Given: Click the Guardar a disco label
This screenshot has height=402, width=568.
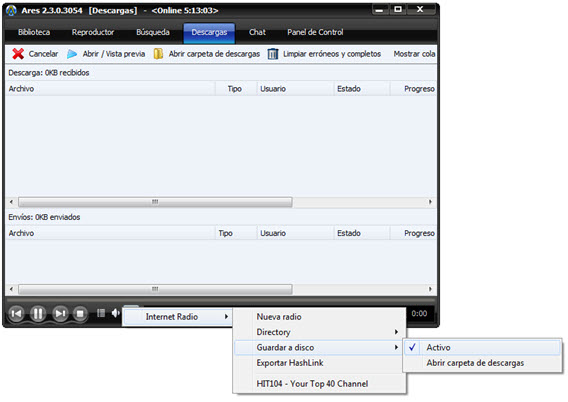Looking at the screenshot, I should [285, 347].
